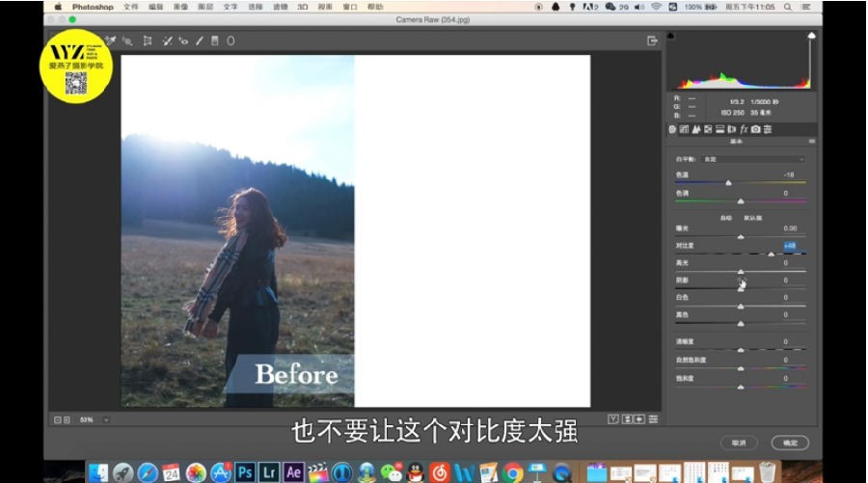This screenshot has width=868, height=483.
Task: Select the Red Eye Removal tool
Action: [x=183, y=40]
